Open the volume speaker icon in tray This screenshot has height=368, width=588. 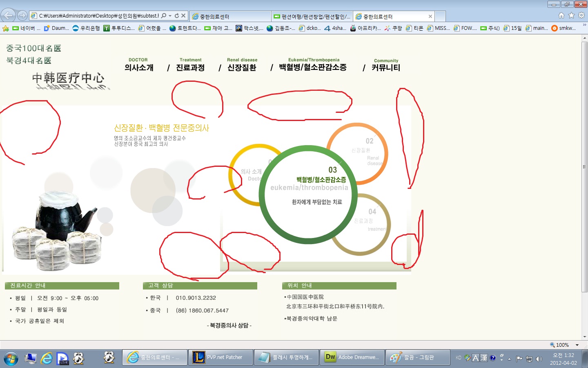(x=539, y=359)
